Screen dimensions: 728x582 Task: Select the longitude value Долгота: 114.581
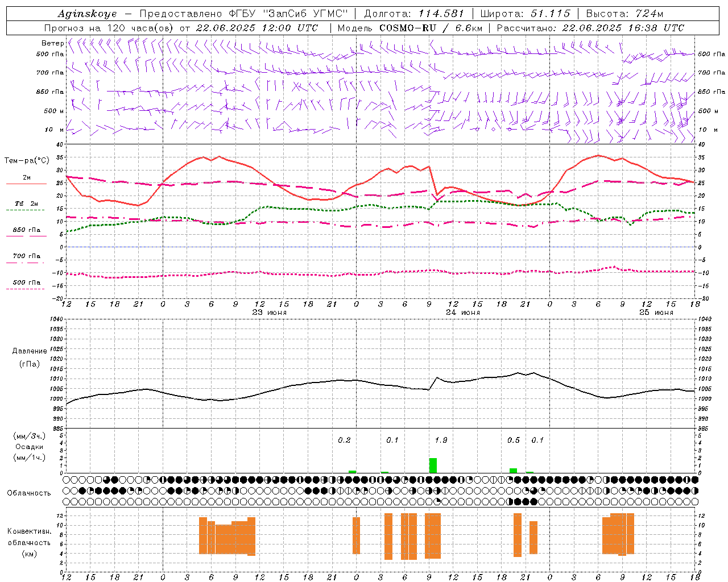413,14
